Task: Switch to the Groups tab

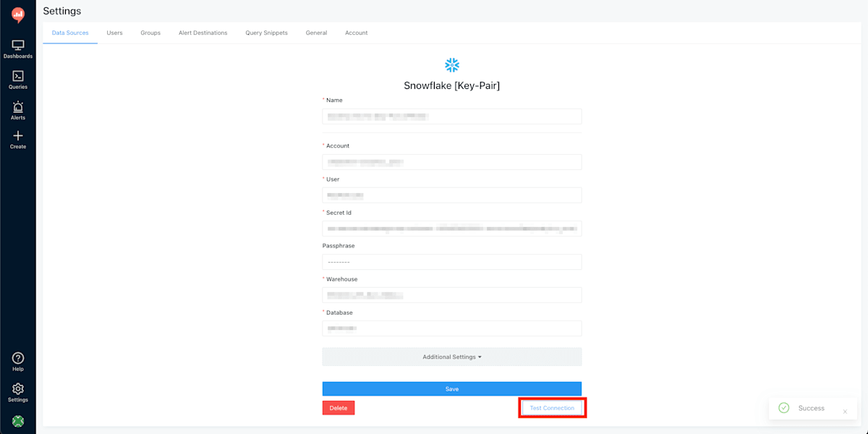Action: coord(150,33)
